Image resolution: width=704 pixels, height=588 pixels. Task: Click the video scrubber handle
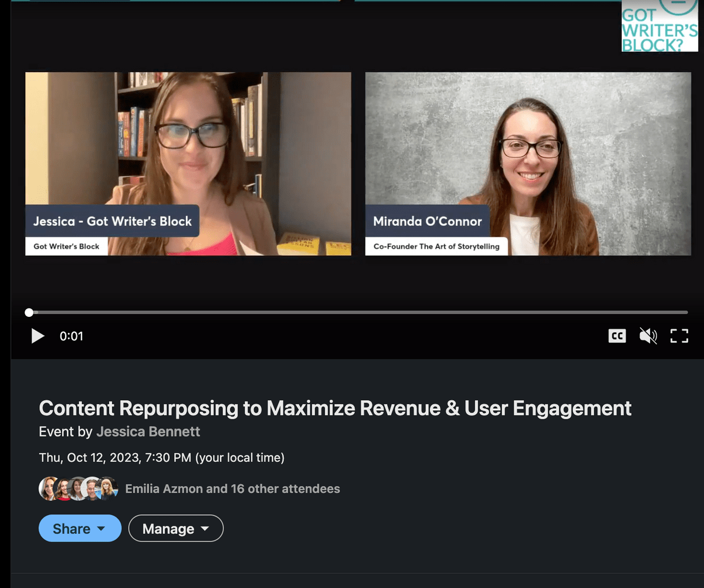tap(29, 312)
